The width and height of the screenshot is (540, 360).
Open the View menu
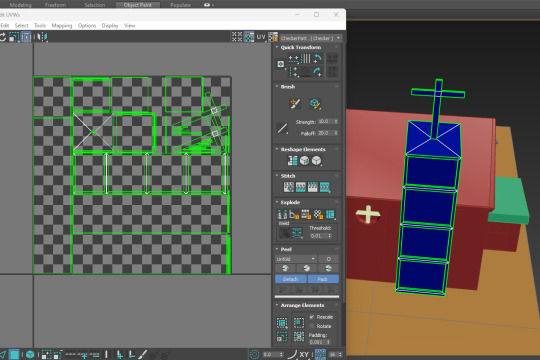click(129, 25)
